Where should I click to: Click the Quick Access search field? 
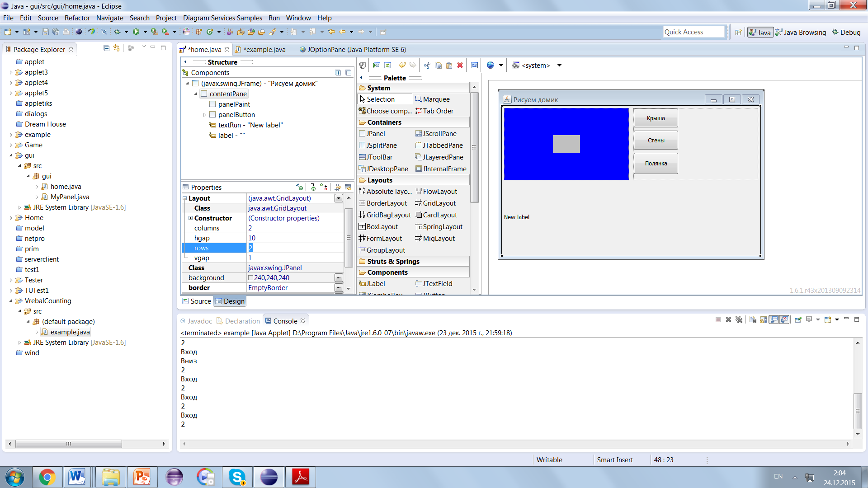[x=693, y=32]
